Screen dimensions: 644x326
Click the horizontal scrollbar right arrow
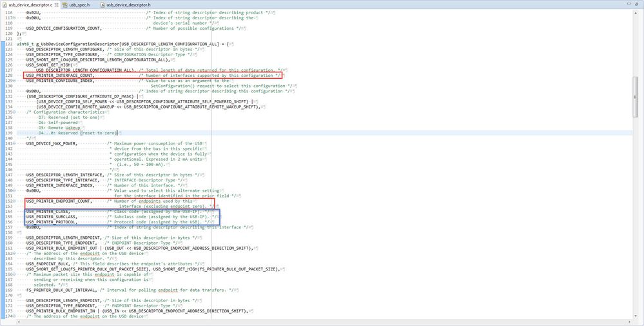click(630, 321)
